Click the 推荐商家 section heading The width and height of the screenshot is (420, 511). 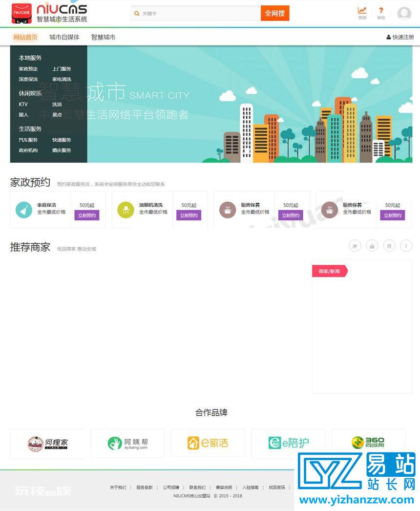coord(30,247)
